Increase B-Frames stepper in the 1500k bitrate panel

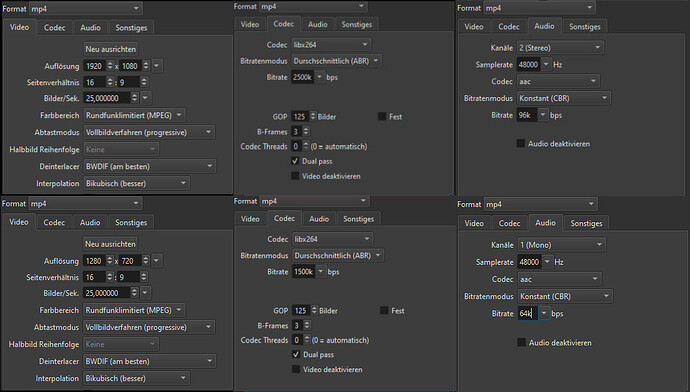click(x=307, y=323)
